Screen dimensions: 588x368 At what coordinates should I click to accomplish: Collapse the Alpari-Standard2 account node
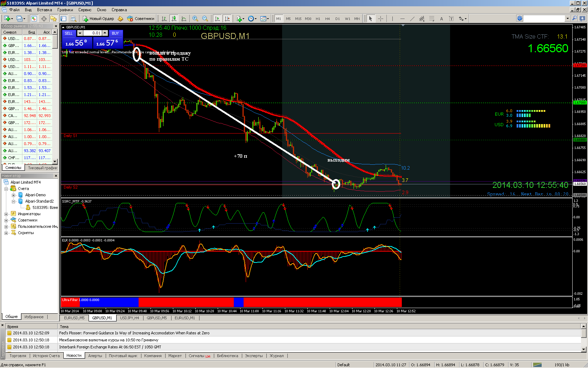13,201
